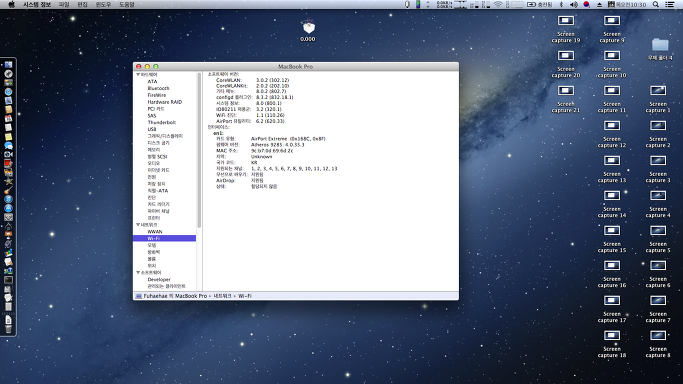
Task: Select the highlighted Wi-Fi sidebar row
Action: click(165, 239)
